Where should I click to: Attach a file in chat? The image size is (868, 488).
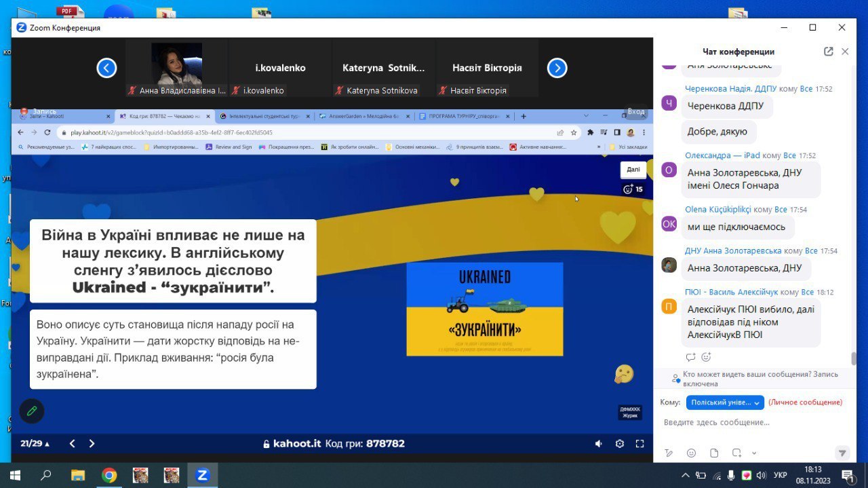click(713, 453)
